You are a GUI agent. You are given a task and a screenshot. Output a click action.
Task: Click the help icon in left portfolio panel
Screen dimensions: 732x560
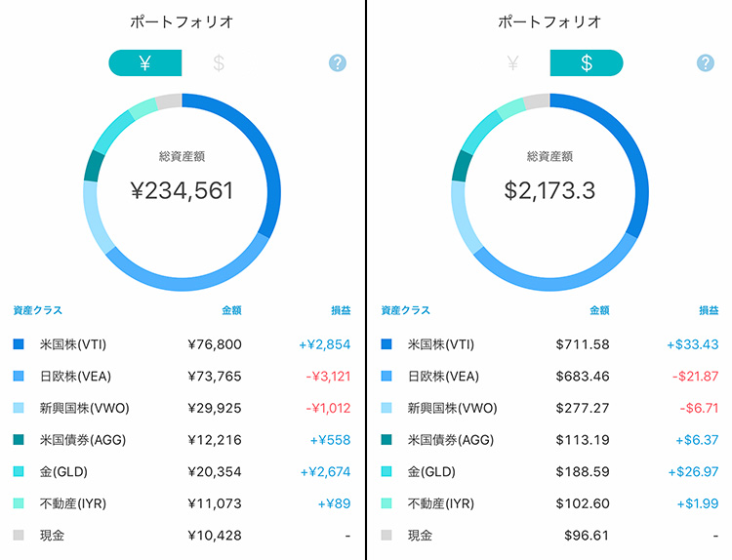pyautogui.click(x=338, y=63)
